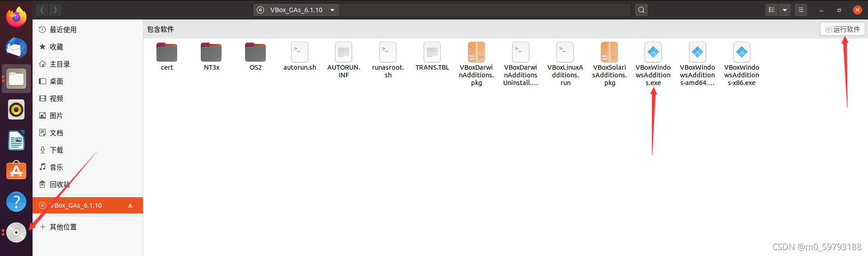
Task: Select the OS2 folder
Action: [255, 57]
